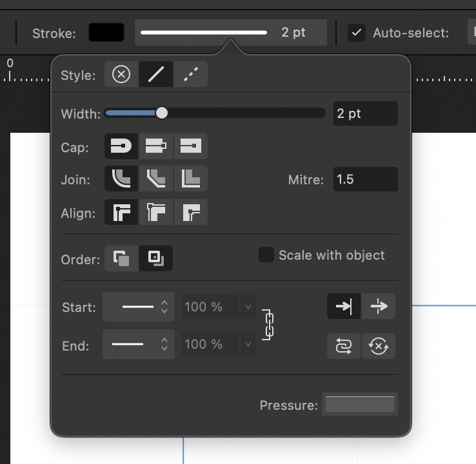Click the Start size 100 % field
The width and height of the screenshot is (476, 464).
pyautogui.click(x=210, y=307)
